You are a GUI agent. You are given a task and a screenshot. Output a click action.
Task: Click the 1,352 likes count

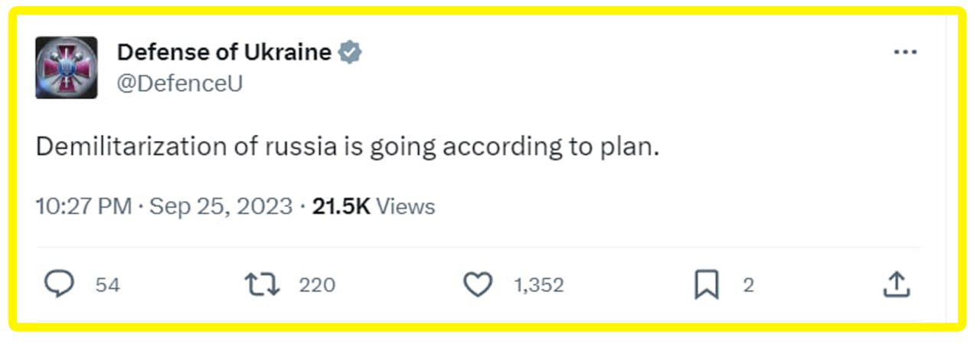tap(539, 285)
